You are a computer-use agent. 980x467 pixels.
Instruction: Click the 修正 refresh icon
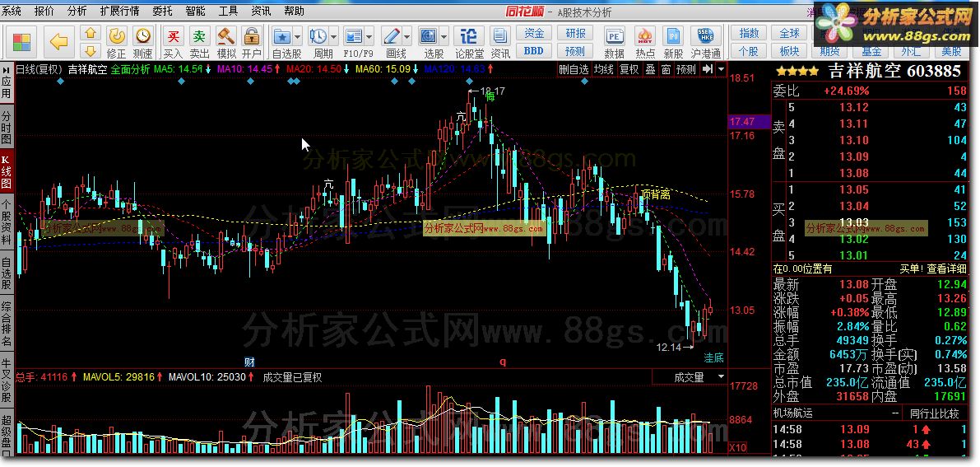pyautogui.click(x=116, y=35)
